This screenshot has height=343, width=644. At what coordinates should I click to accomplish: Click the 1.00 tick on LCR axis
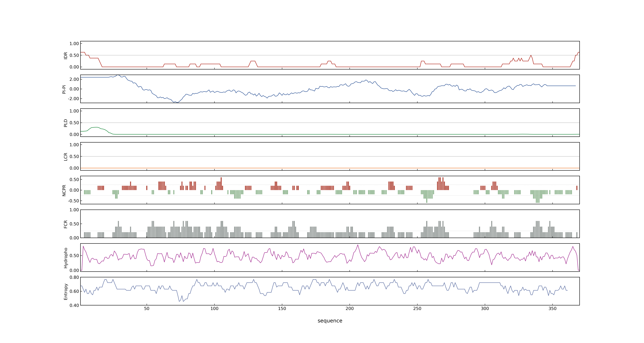point(74,145)
